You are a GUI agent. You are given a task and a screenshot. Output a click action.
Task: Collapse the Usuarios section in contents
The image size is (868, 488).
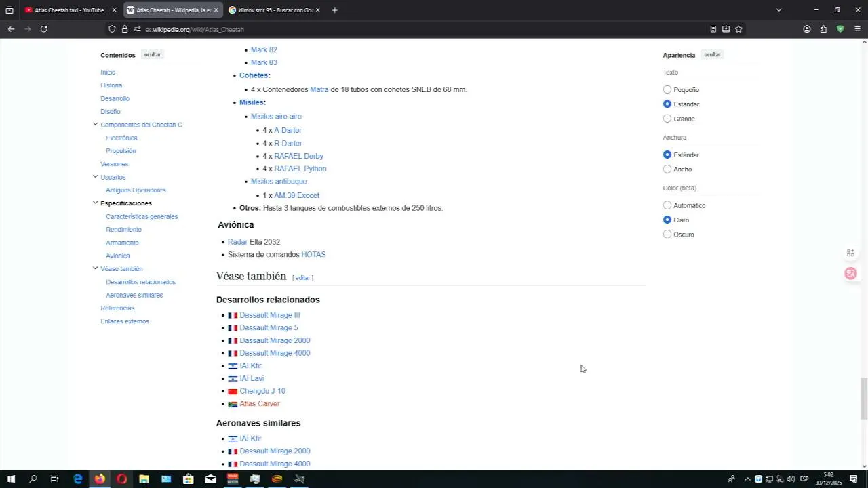point(95,176)
